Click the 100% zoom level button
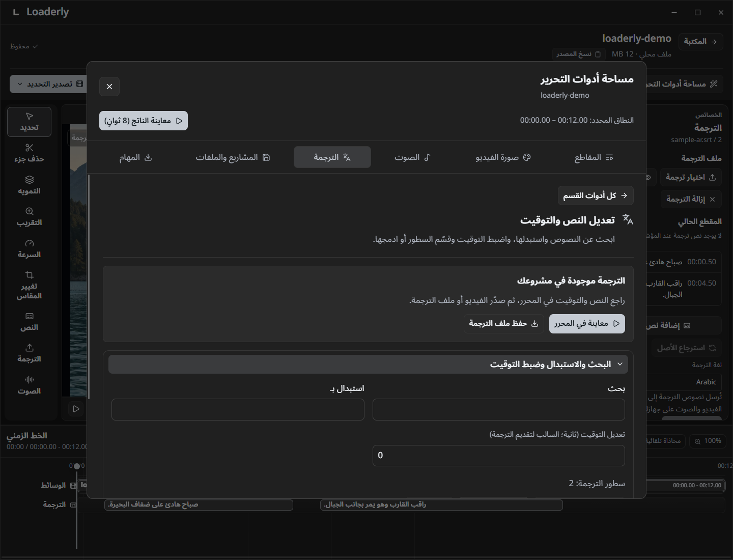 click(708, 441)
